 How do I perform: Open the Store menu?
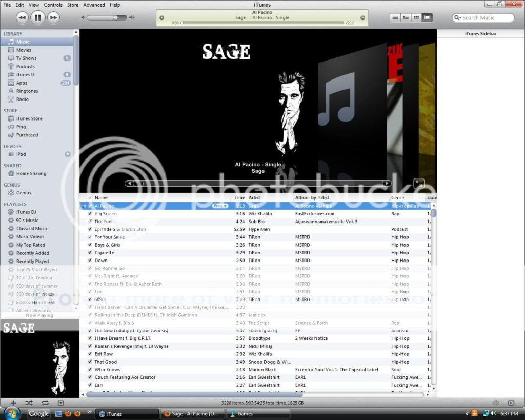pyautogui.click(x=72, y=5)
